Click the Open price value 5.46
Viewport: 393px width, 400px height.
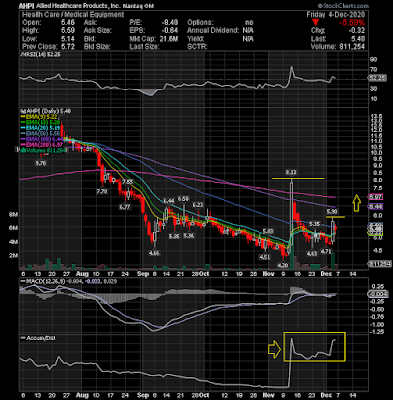pyautogui.click(x=68, y=22)
